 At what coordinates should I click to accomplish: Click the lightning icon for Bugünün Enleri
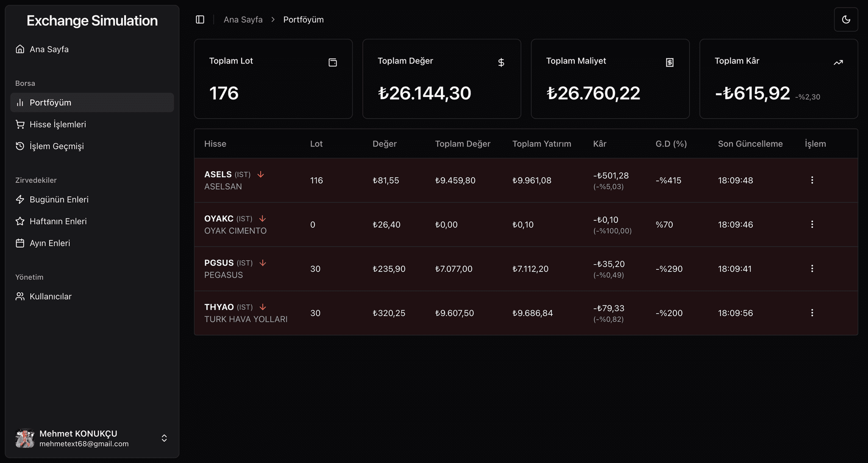[20, 200]
